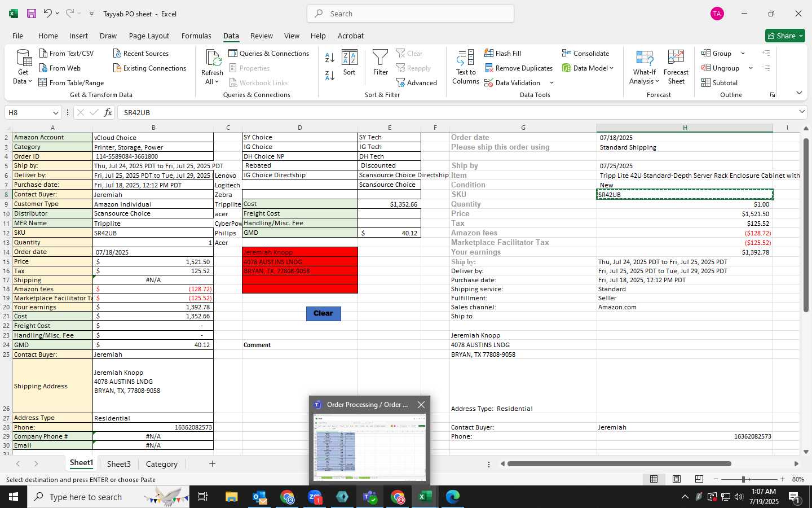Open Windows Start menu
The height and width of the screenshot is (508, 812).
point(14,497)
